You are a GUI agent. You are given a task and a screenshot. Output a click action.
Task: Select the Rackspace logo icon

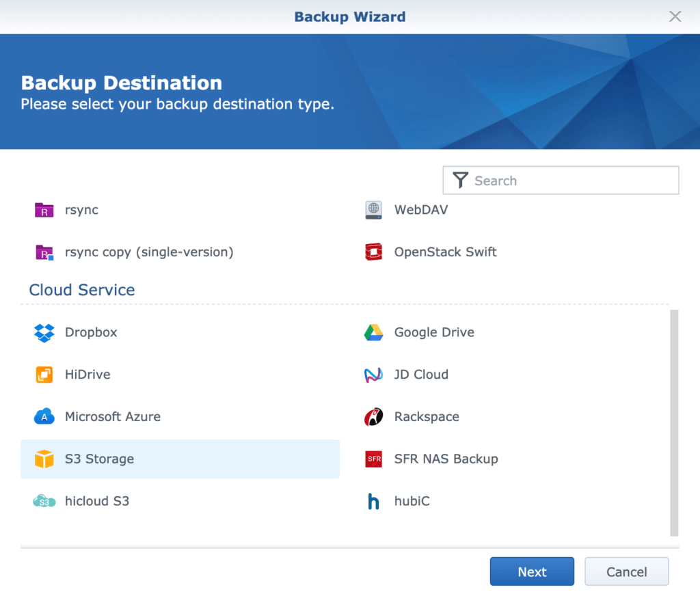coord(373,417)
